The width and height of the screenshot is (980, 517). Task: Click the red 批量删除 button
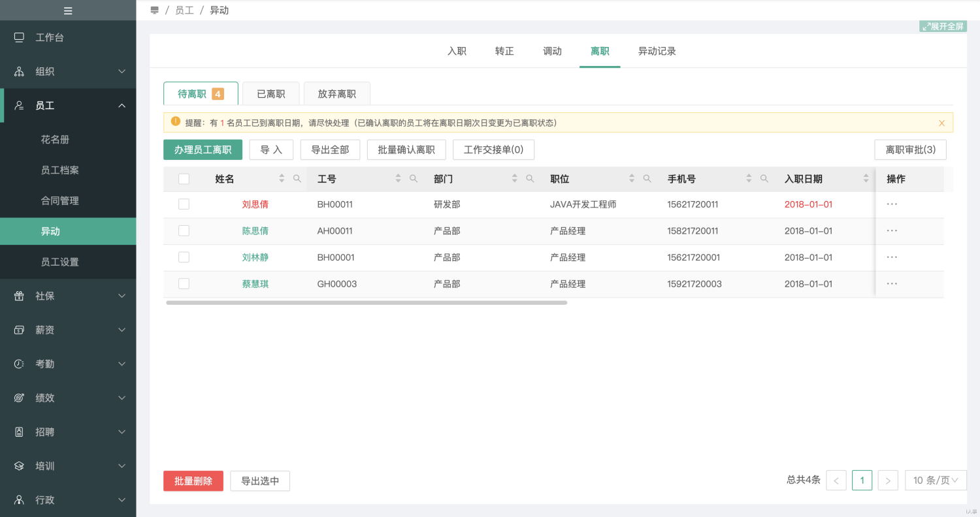(x=193, y=481)
